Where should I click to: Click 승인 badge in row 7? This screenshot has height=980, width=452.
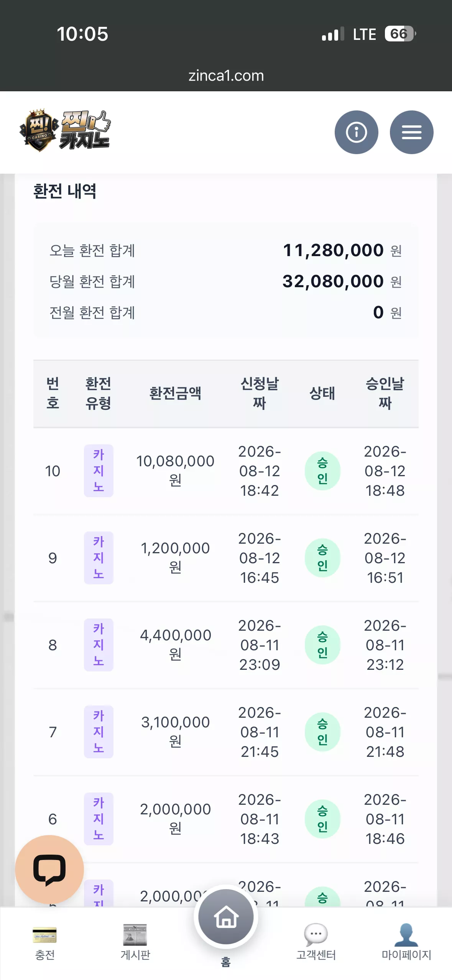coord(322,732)
